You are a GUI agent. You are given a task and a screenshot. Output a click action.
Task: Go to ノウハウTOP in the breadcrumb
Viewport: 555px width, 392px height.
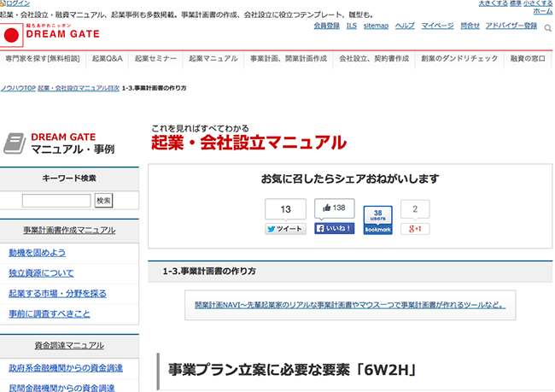[x=18, y=88]
